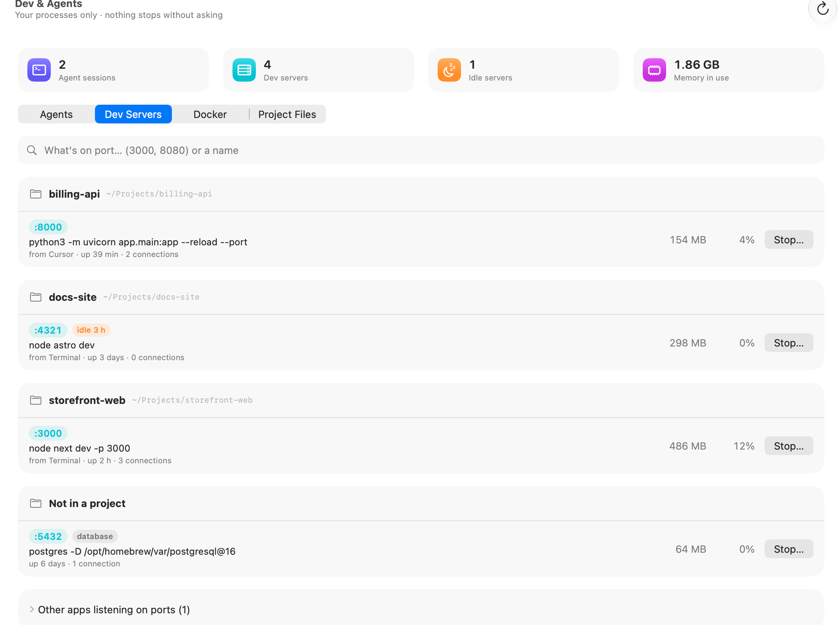Select the Dev Servers tab
Screen dimensions: 840x625
133,114
